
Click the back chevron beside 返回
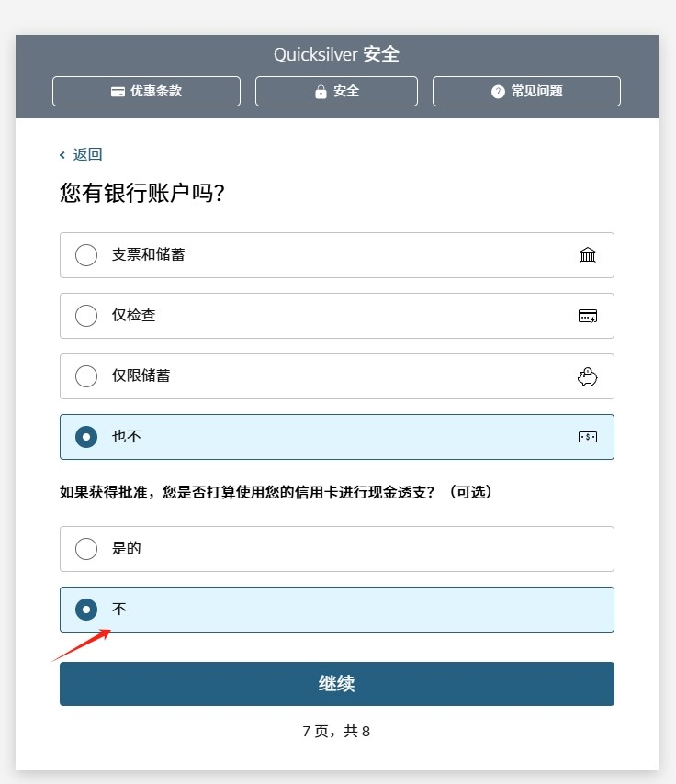click(x=62, y=154)
